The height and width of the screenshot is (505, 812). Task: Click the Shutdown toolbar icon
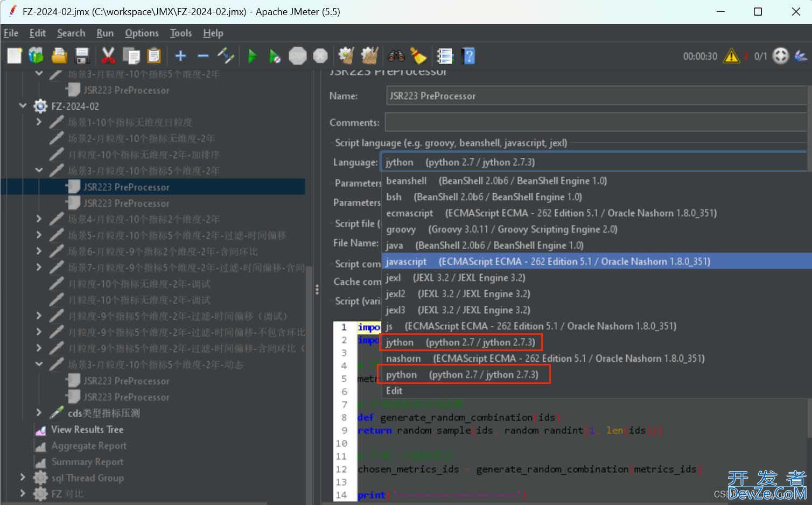[x=320, y=55]
